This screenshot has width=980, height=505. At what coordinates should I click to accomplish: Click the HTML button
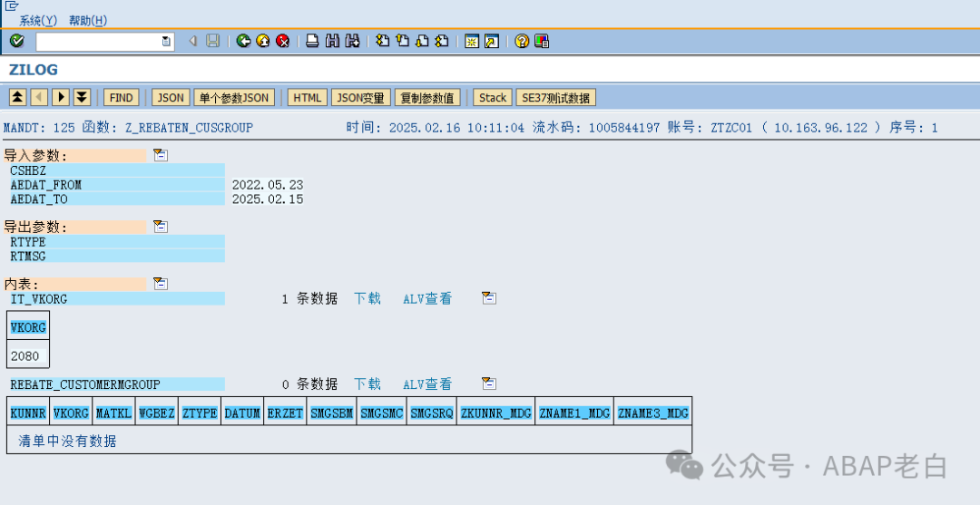pos(308,97)
